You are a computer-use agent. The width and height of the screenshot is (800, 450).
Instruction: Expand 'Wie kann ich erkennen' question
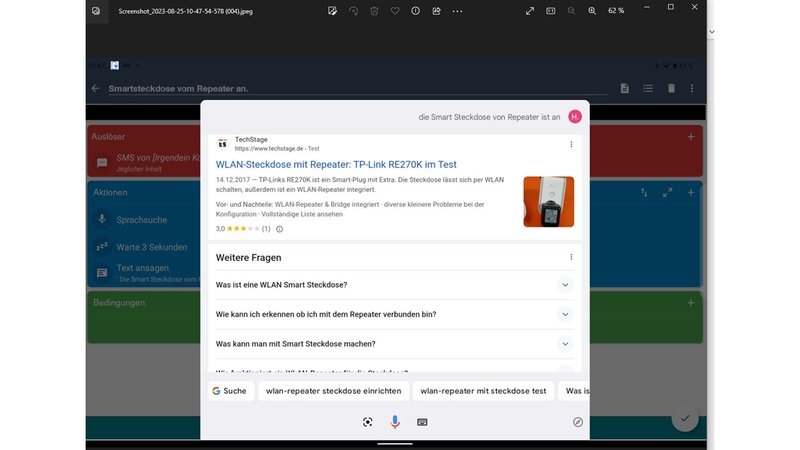click(565, 314)
